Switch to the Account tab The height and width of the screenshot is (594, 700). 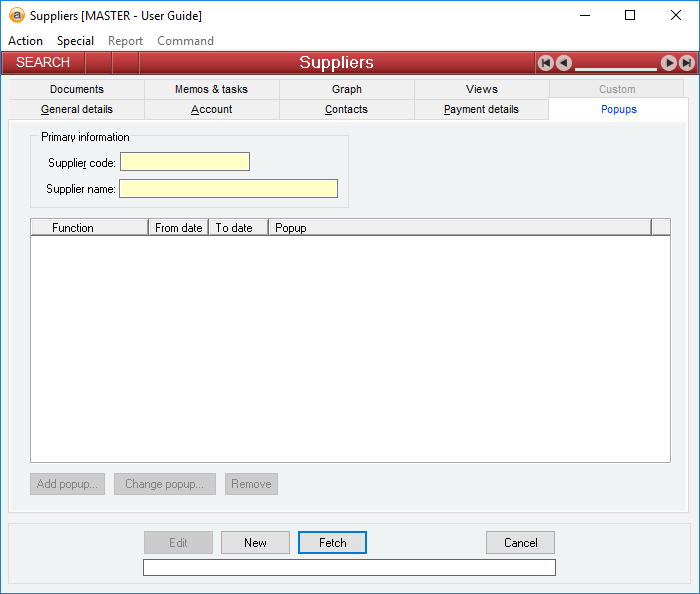[x=212, y=110]
